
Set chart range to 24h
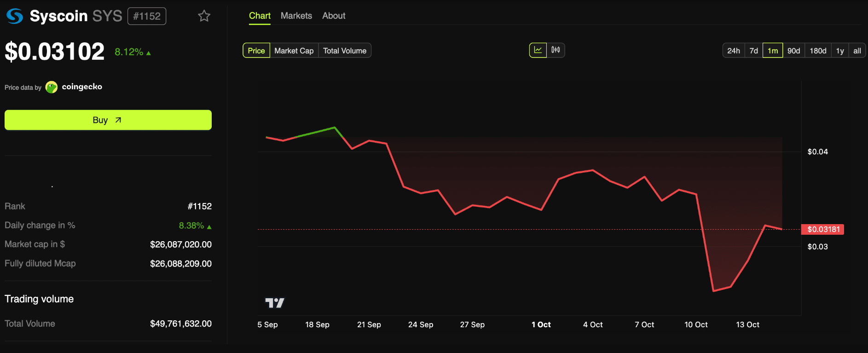[x=734, y=51]
